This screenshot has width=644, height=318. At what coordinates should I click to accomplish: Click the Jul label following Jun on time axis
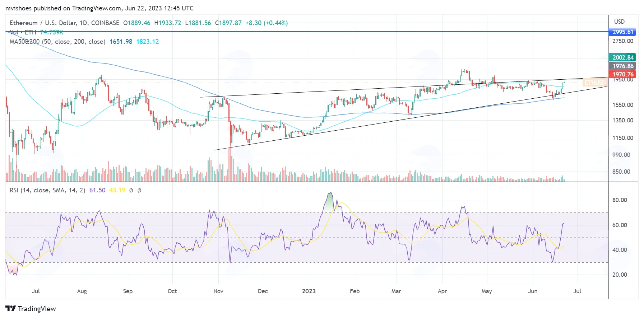click(577, 291)
